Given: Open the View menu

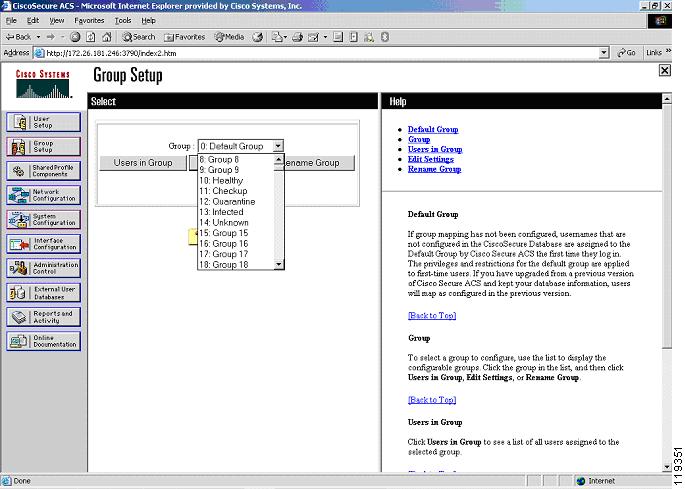Looking at the screenshot, I should [x=57, y=21].
